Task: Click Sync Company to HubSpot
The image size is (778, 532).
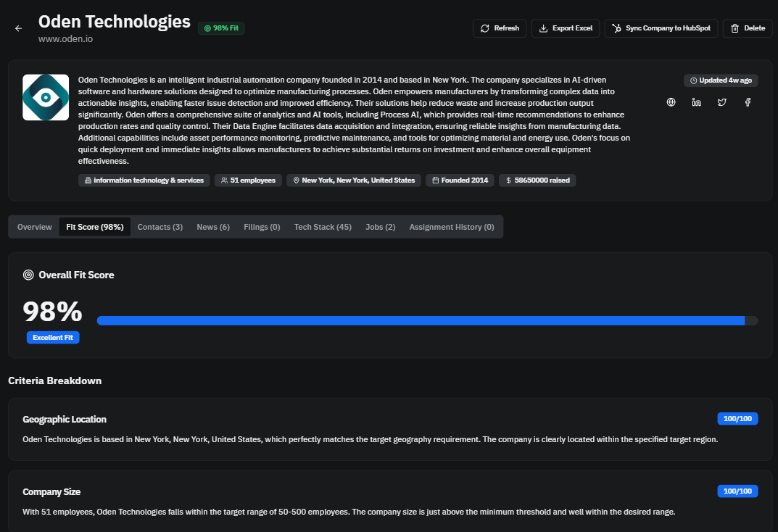Action: pyautogui.click(x=661, y=28)
